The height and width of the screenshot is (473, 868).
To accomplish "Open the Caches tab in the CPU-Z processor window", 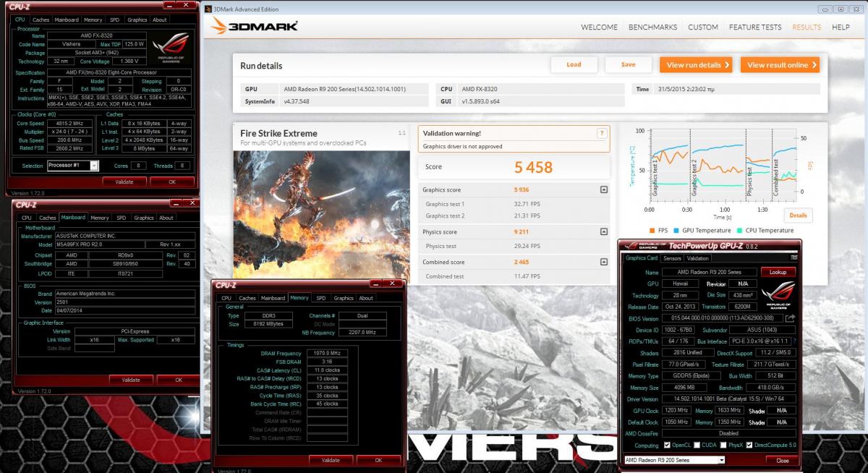I will pyautogui.click(x=41, y=20).
